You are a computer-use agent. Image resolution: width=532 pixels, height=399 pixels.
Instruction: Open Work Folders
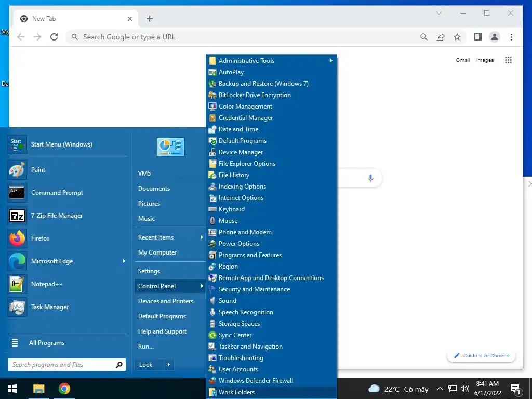(x=271, y=392)
